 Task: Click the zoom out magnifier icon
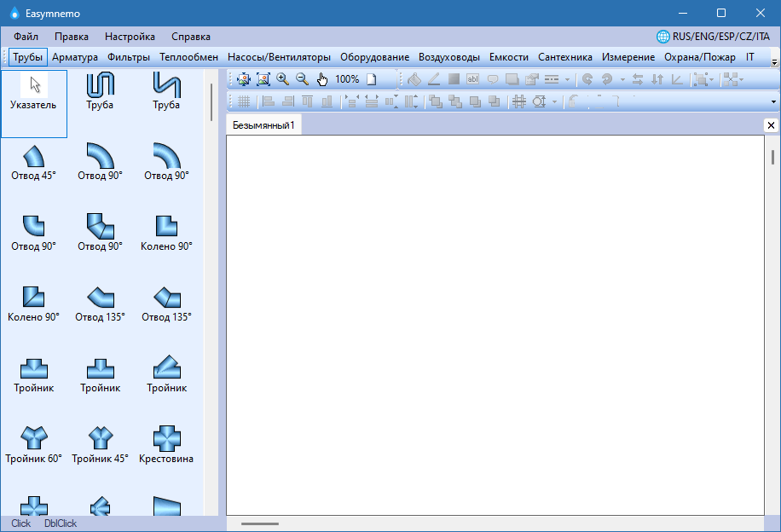click(x=303, y=79)
